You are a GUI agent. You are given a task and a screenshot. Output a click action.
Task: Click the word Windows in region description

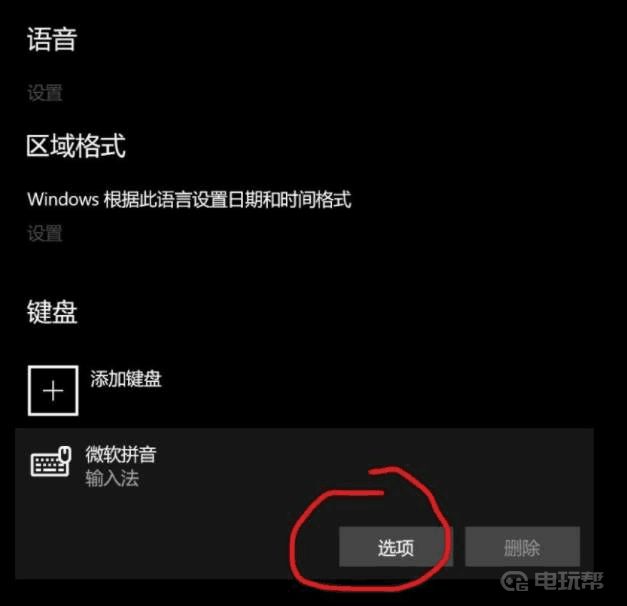[x=63, y=199]
